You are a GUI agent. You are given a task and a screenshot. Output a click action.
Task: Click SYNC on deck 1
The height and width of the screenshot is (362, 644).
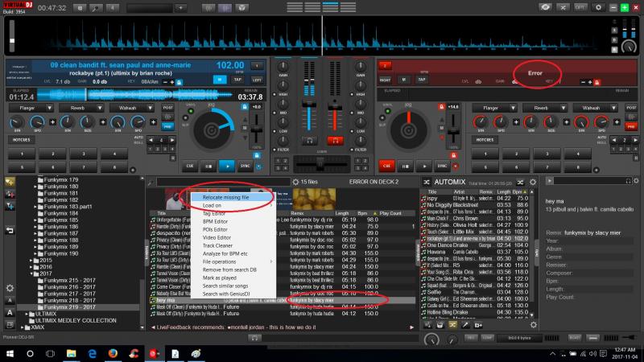click(x=246, y=167)
